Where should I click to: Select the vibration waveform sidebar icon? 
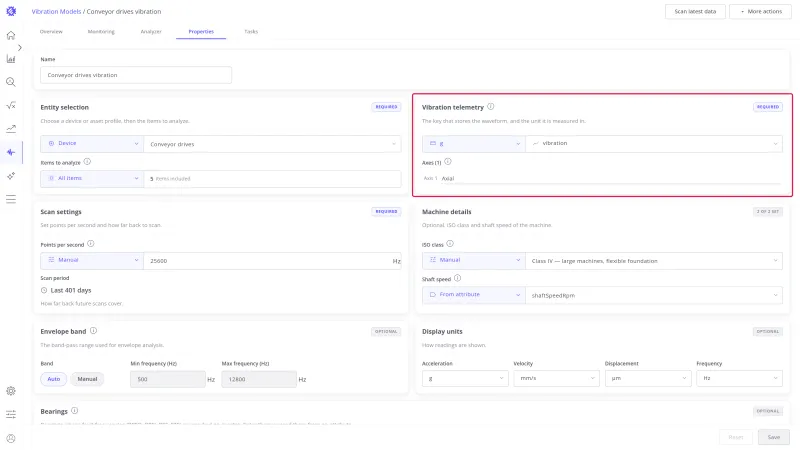[x=11, y=152]
